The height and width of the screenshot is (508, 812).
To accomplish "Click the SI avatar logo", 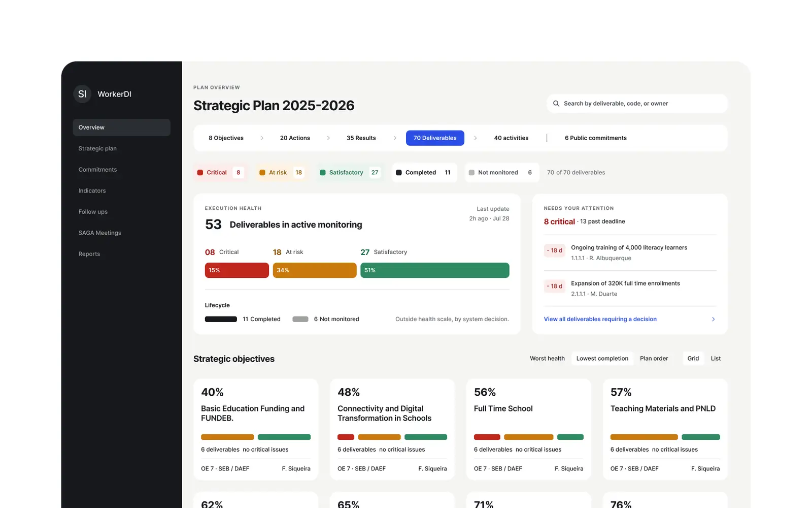I will tap(82, 94).
